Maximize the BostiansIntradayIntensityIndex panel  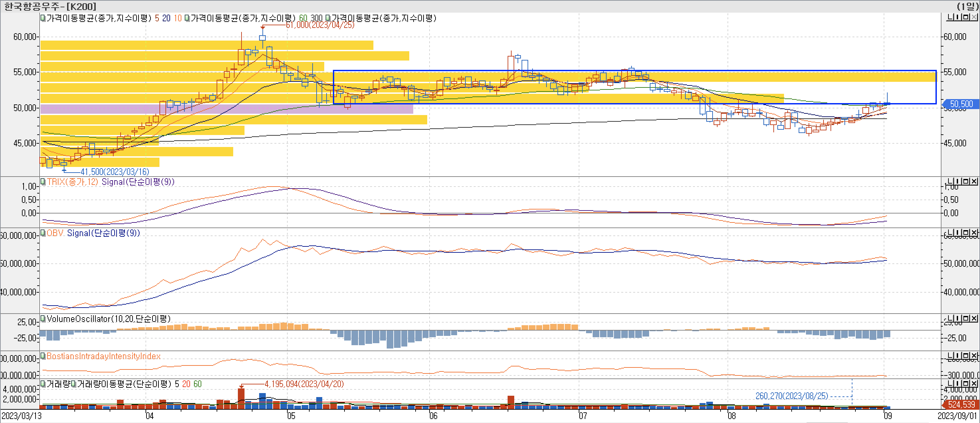pyautogui.click(x=966, y=355)
